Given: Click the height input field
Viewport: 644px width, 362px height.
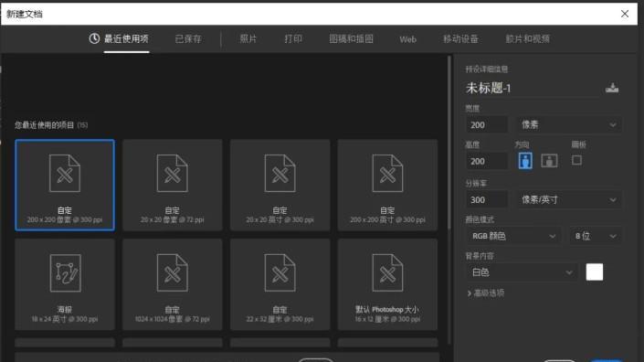Looking at the screenshot, I should [x=487, y=161].
